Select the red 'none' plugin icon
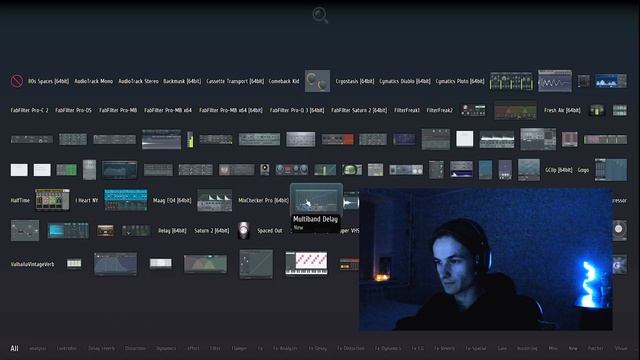The width and height of the screenshot is (640, 360). click(x=17, y=81)
